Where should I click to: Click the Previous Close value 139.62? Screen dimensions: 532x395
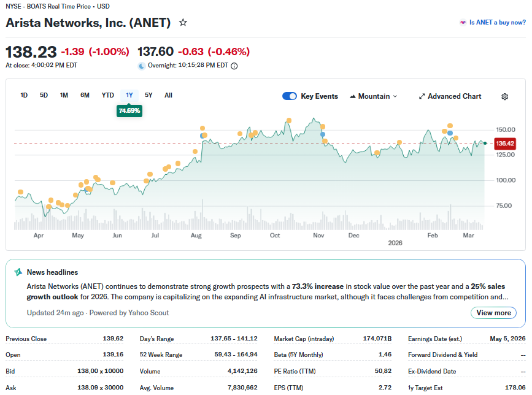[113, 339]
